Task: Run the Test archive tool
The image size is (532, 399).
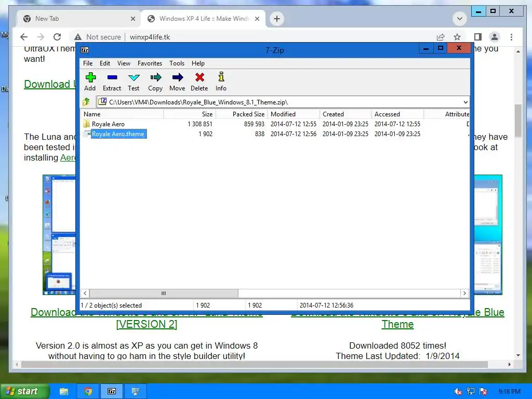Action: tap(134, 82)
